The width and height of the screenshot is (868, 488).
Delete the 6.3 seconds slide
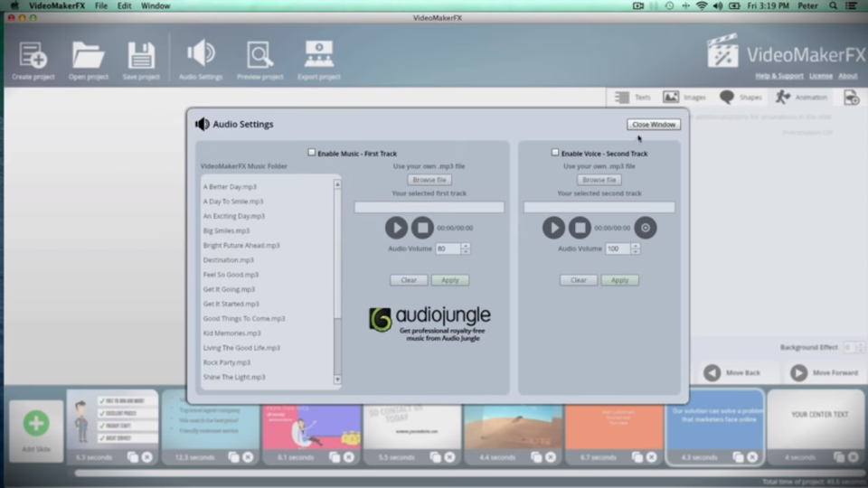(x=147, y=457)
